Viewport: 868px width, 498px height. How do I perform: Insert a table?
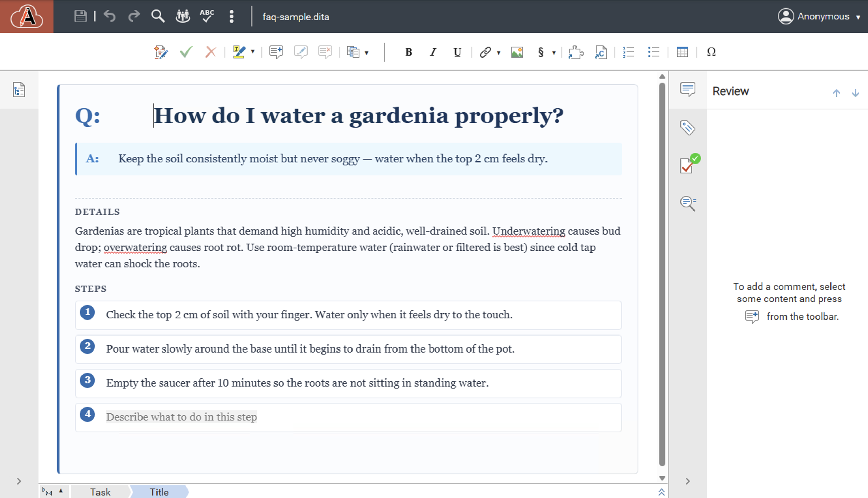pyautogui.click(x=682, y=52)
